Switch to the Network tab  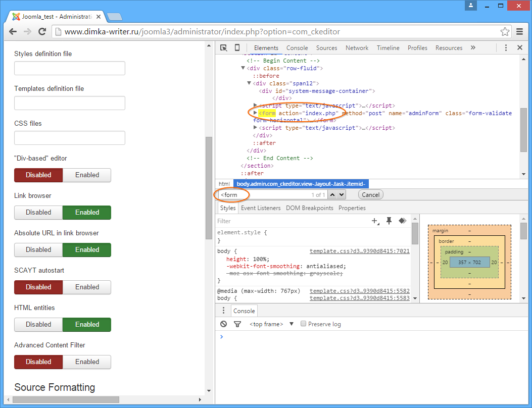click(357, 48)
